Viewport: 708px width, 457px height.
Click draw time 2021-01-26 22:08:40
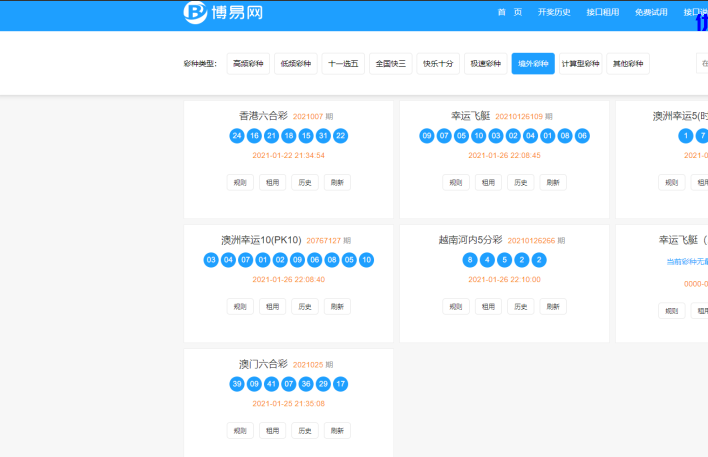[x=289, y=280]
